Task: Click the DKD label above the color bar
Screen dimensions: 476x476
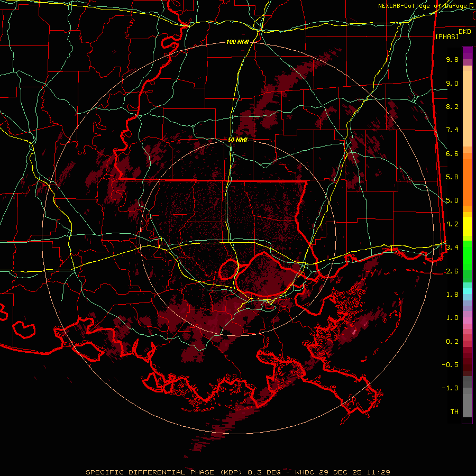Action: pyautogui.click(x=465, y=32)
